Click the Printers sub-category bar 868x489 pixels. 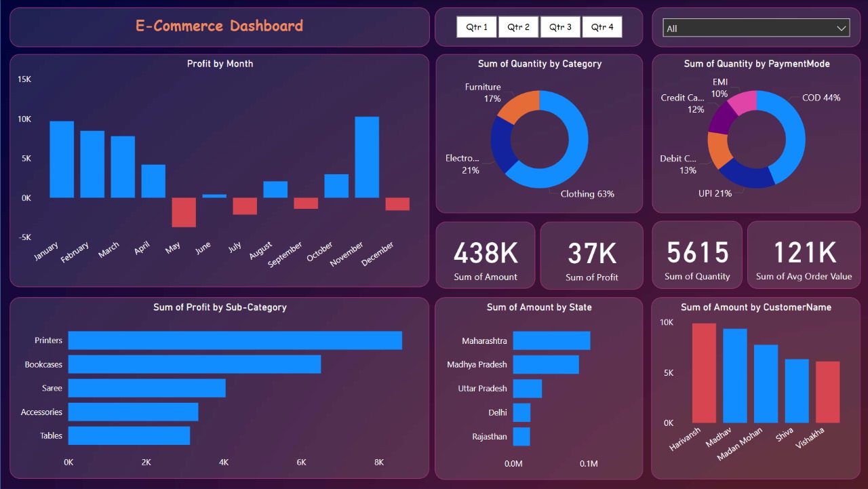(x=235, y=340)
